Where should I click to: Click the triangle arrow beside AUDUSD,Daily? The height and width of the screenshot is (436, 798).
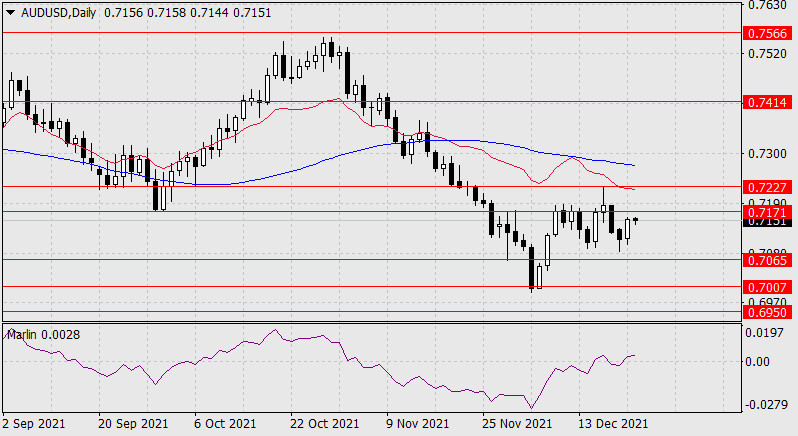tap(10, 13)
